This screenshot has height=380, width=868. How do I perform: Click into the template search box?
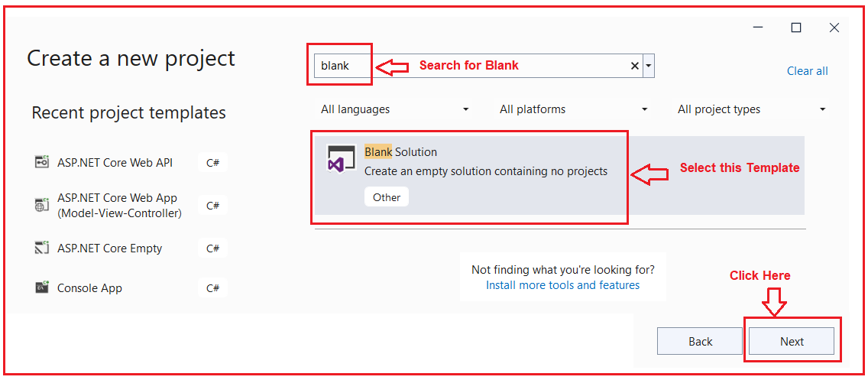(497, 66)
